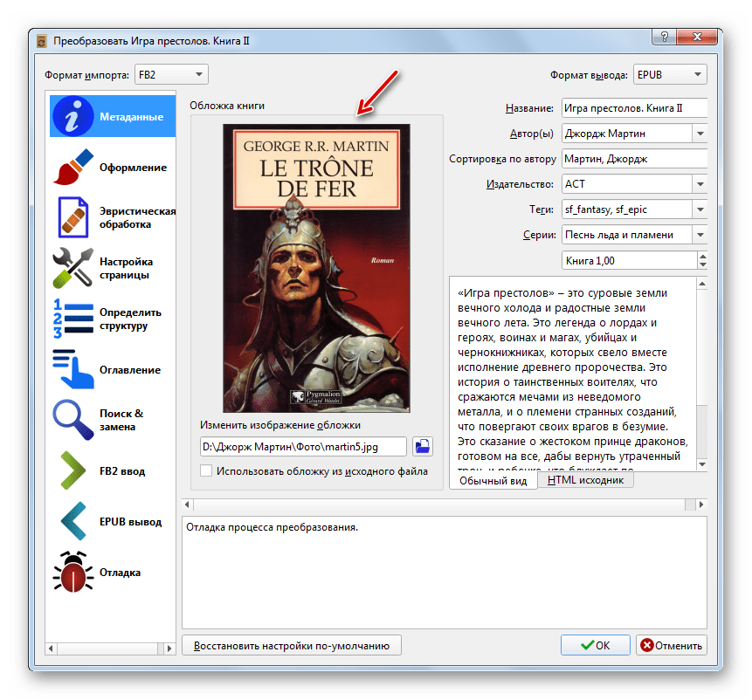Click the description text area
The width and height of the screenshot is (752, 700).
[573, 374]
